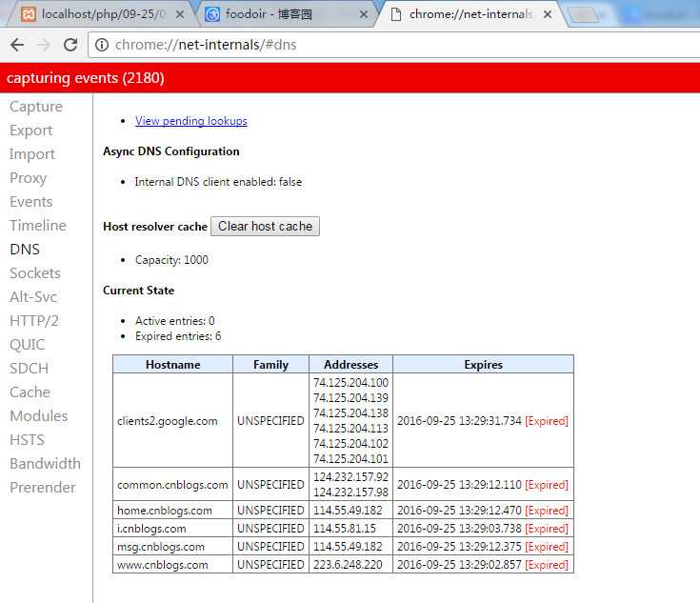Click the Addresses column header
Viewport: 700px width, 603px height.
(350, 365)
